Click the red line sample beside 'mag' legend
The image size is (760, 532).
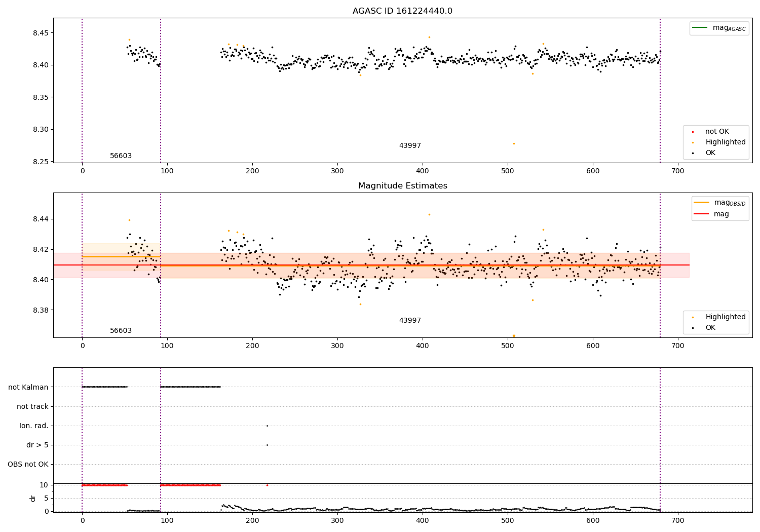pos(702,214)
